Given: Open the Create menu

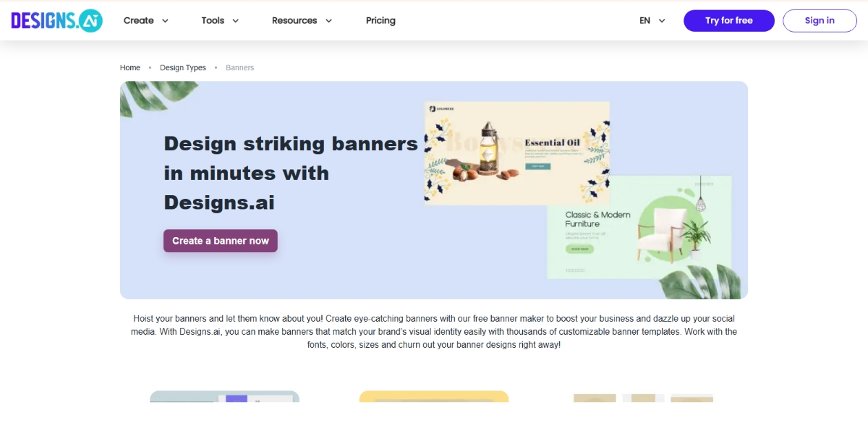Looking at the screenshot, I should click(x=145, y=20).
